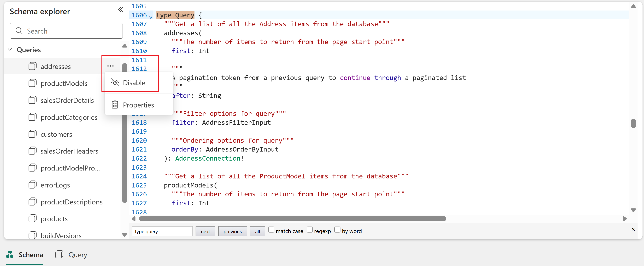Collapse the Queries tree section
The image size is (644, 266).
tap(10, 50)
